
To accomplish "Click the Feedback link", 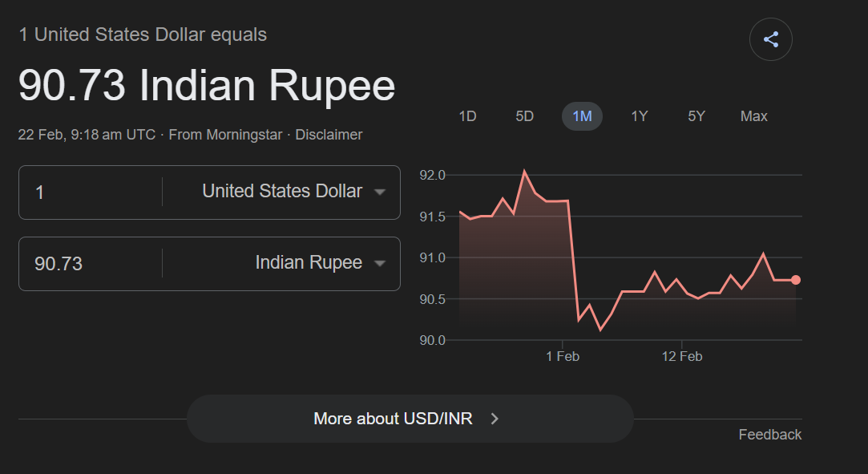I will 769,435.
